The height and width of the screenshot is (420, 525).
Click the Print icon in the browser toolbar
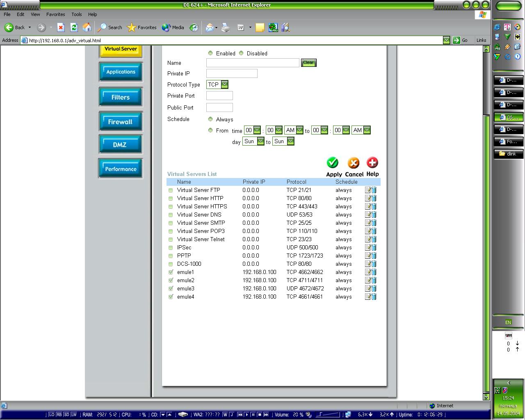225,27
